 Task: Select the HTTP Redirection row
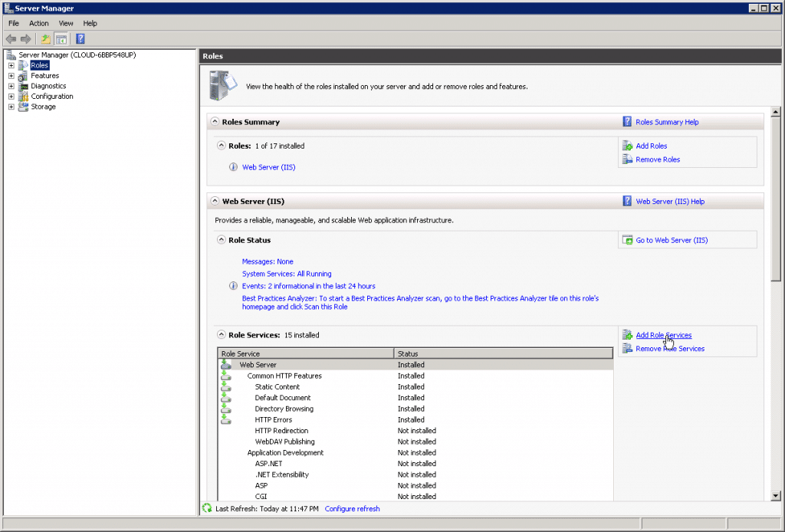point(415,431)
